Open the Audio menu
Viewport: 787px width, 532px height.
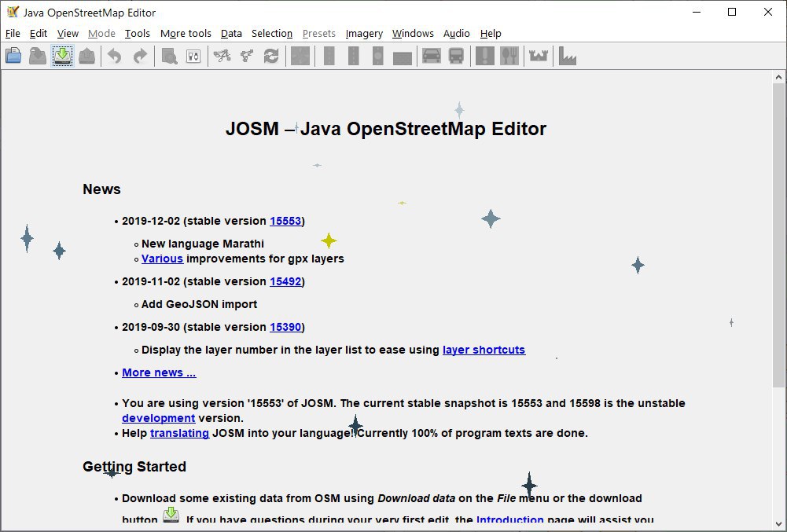456,34
